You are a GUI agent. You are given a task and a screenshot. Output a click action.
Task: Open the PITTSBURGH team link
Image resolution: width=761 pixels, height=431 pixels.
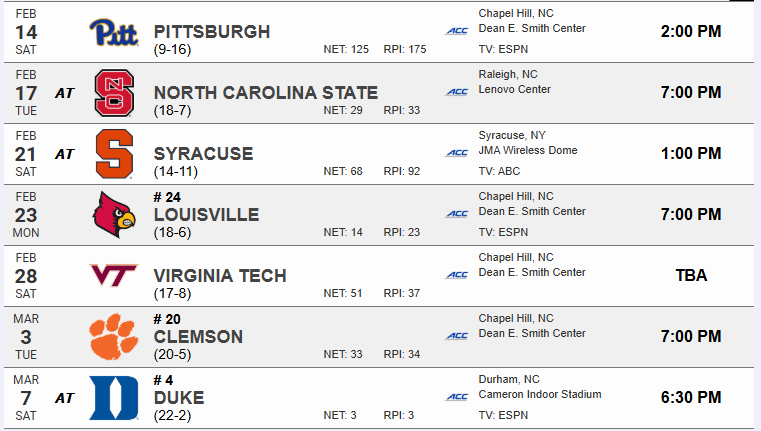[212, 32]
